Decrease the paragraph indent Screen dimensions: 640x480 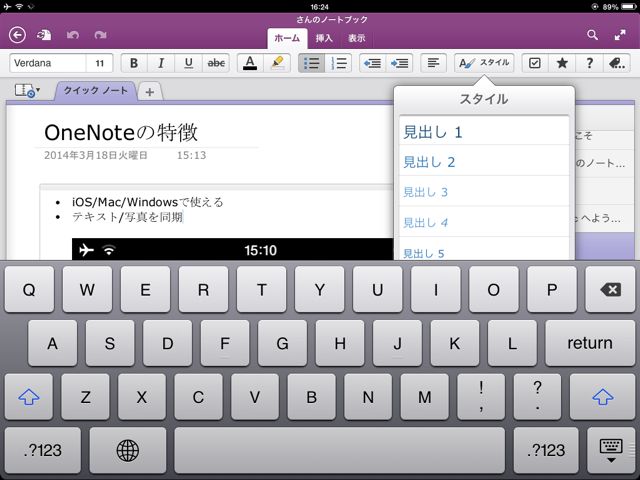(x=372, y=63)
